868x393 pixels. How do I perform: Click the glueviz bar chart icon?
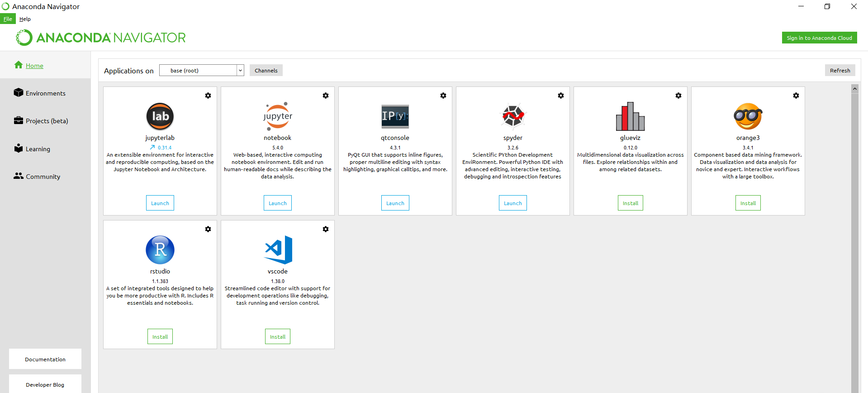point(631,116)
